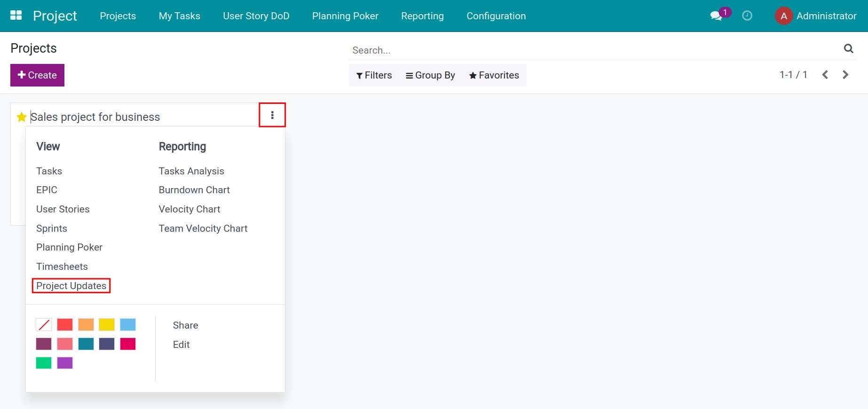Select Tasks in the View list
Image resolution: width=868 pixels, height=409 pixels.
coord(49,171)
